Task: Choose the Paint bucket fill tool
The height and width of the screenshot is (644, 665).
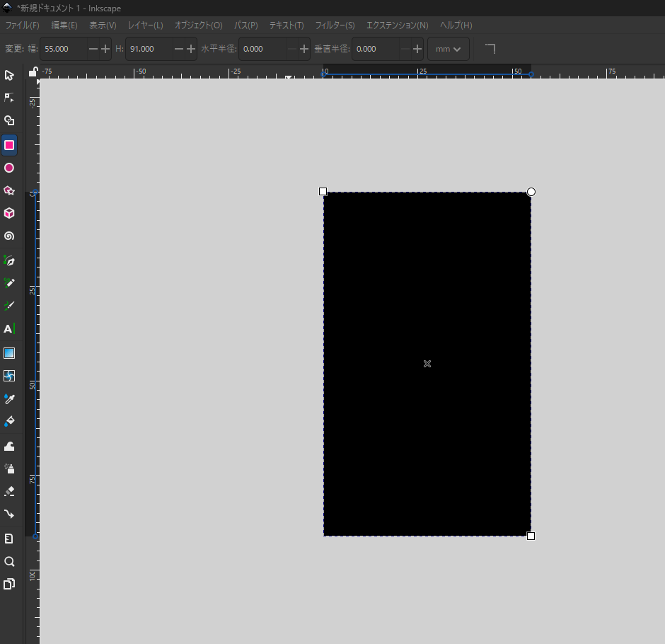Action: tap(9, 422)
